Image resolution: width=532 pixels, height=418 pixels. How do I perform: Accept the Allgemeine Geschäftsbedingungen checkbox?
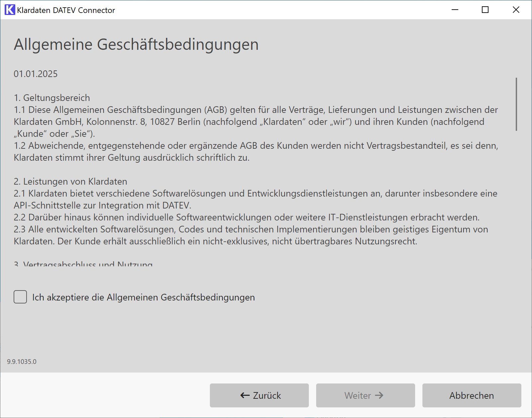[x=20, y=297]
